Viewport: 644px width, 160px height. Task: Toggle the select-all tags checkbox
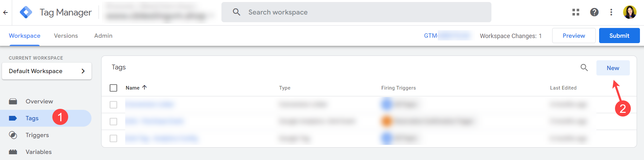click(x=113, y=88)
